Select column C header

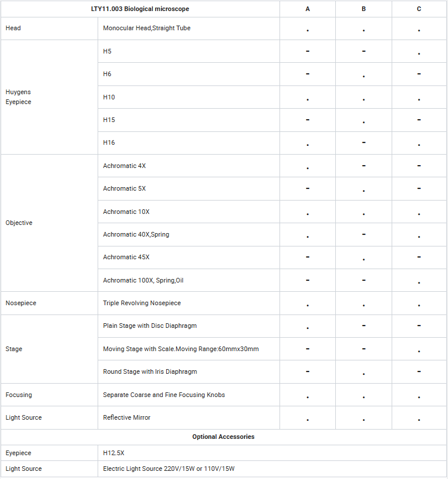[x=419, y=9]
